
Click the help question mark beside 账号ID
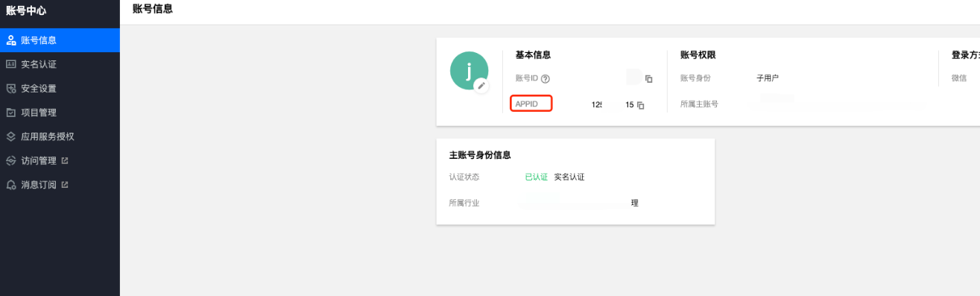point(546,78)
